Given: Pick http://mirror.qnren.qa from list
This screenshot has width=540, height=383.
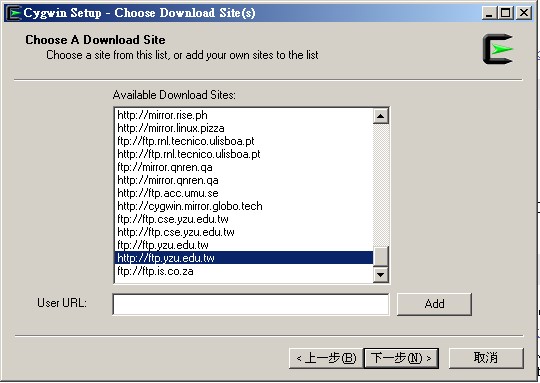Looking at the screenshot, I should 243,180.
